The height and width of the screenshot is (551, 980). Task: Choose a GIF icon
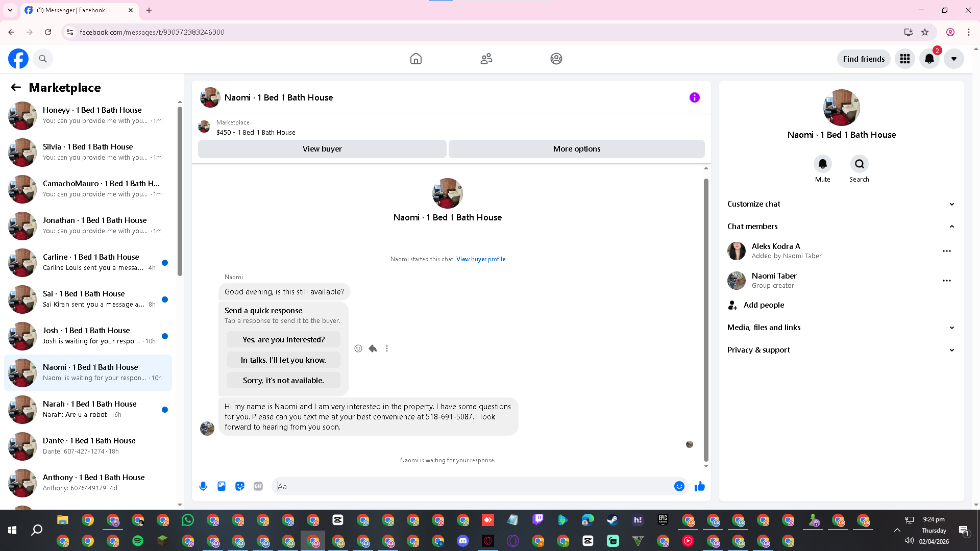point(258,486)
